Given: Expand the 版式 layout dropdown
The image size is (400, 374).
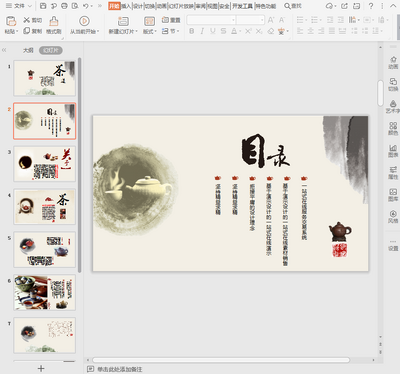Looking at the screenshot, I should point(150,31).
